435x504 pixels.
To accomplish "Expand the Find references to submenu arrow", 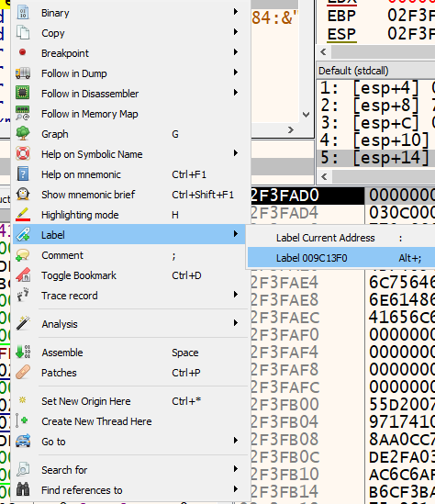I will click(236, 489).
